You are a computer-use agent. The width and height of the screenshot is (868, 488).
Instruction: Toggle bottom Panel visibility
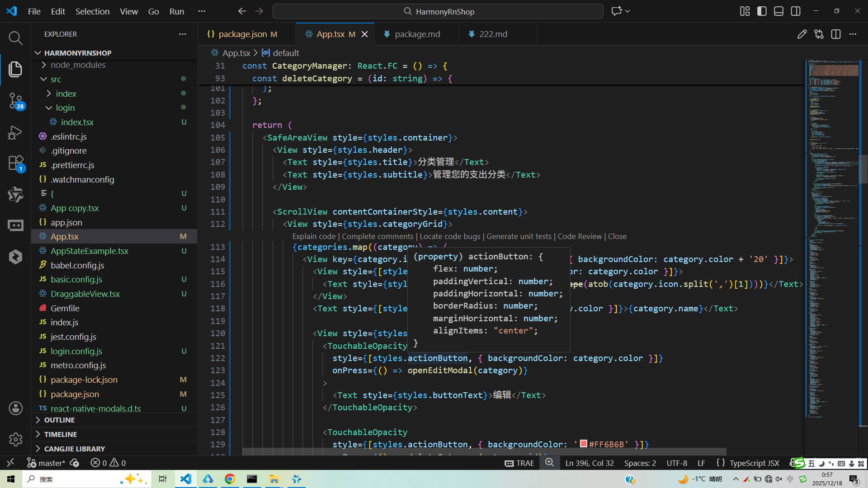(x=778, y=11)
